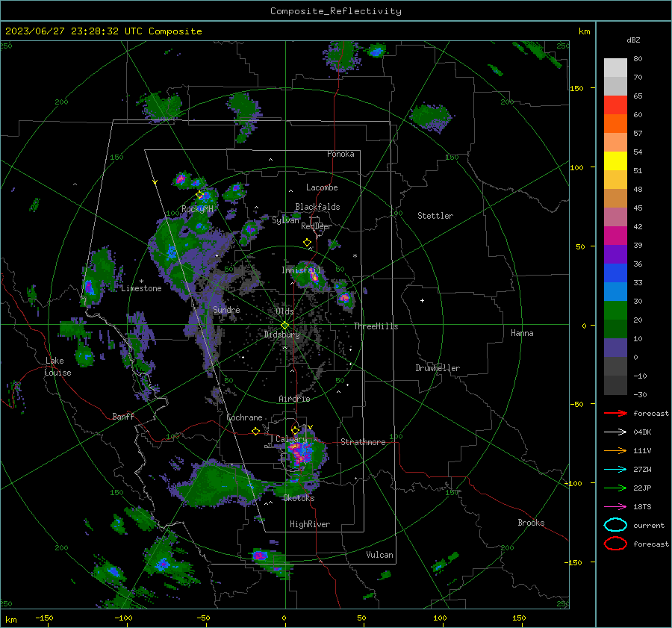Select the lightest gray top dBZ swatch

(x=615, y=68)
